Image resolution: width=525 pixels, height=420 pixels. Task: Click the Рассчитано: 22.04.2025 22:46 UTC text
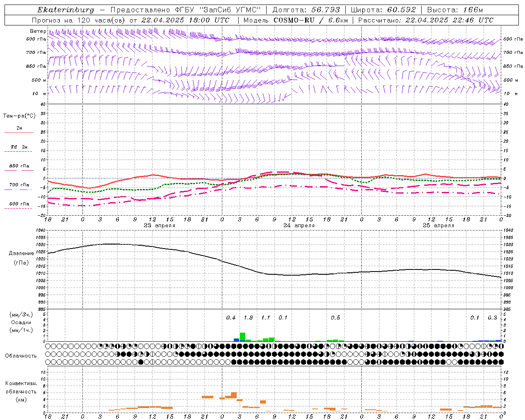[426, 20]
